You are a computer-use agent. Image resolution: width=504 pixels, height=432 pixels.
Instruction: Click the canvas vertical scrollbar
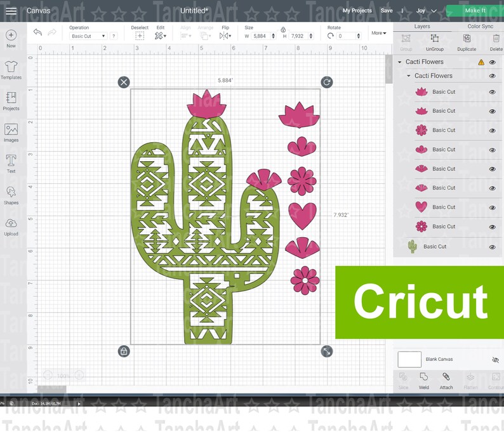[x=388, y=69]
